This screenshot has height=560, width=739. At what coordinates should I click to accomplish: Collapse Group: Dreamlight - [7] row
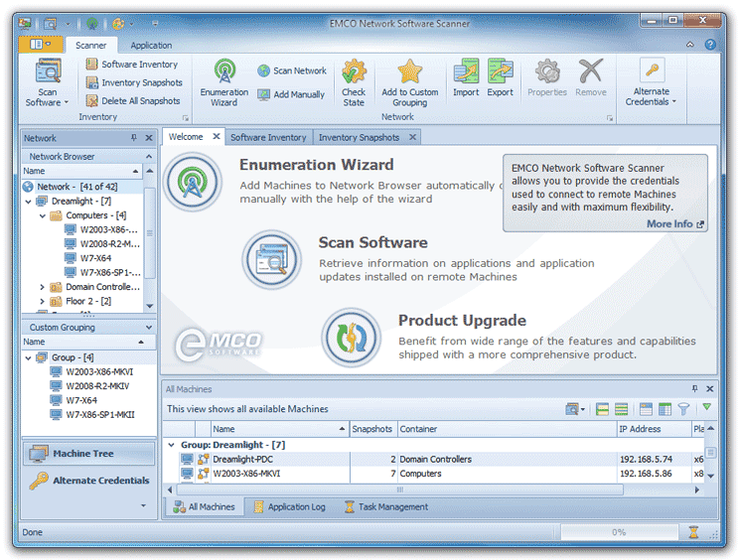[172, 445]
